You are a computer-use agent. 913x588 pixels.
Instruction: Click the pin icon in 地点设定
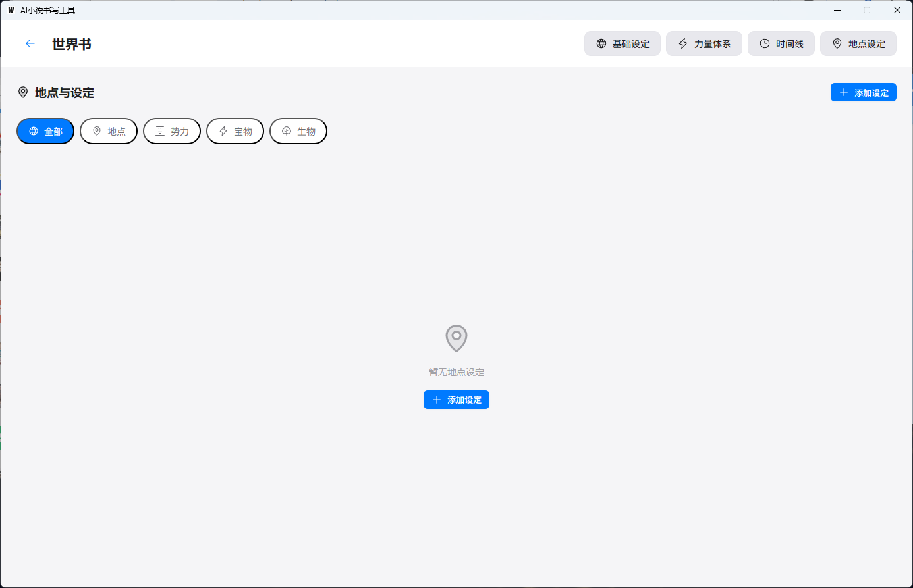coord(837,43)
